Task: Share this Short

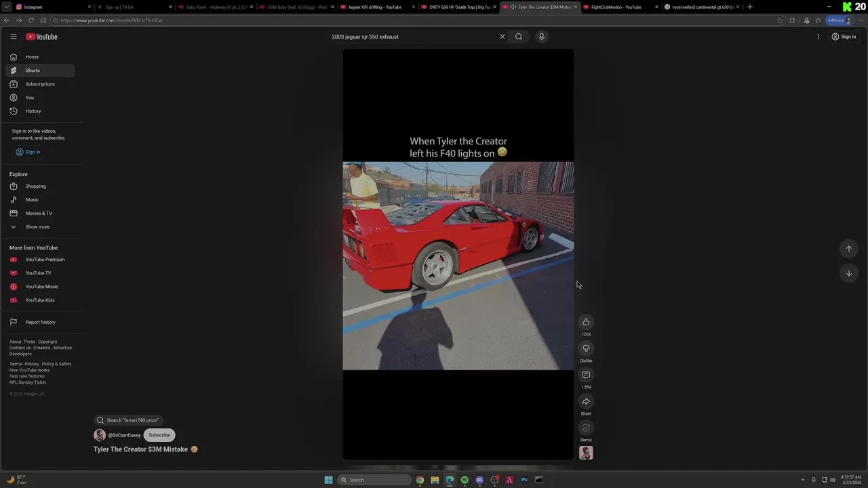Action: tap(586, 401)
